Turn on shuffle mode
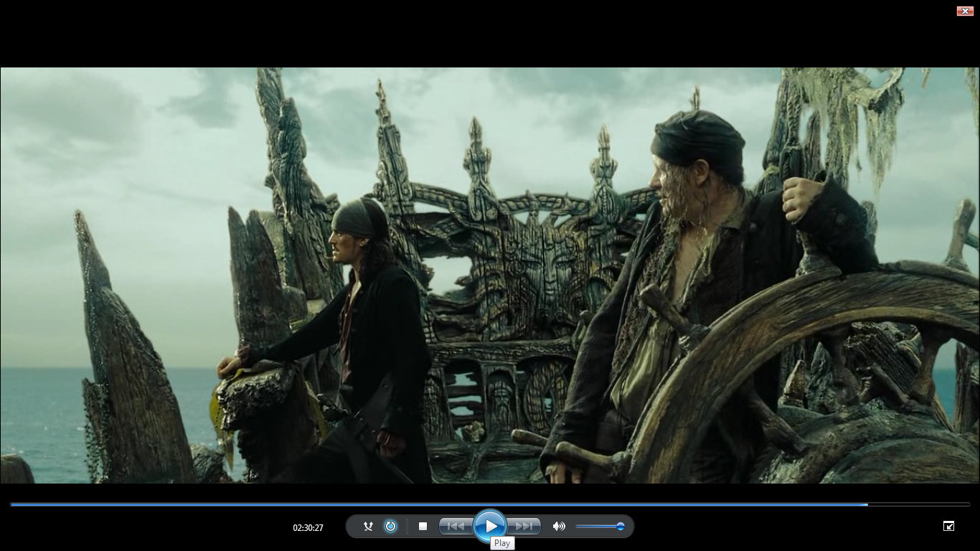This screenshot has width=980, height=551. [x=368, y=527]
